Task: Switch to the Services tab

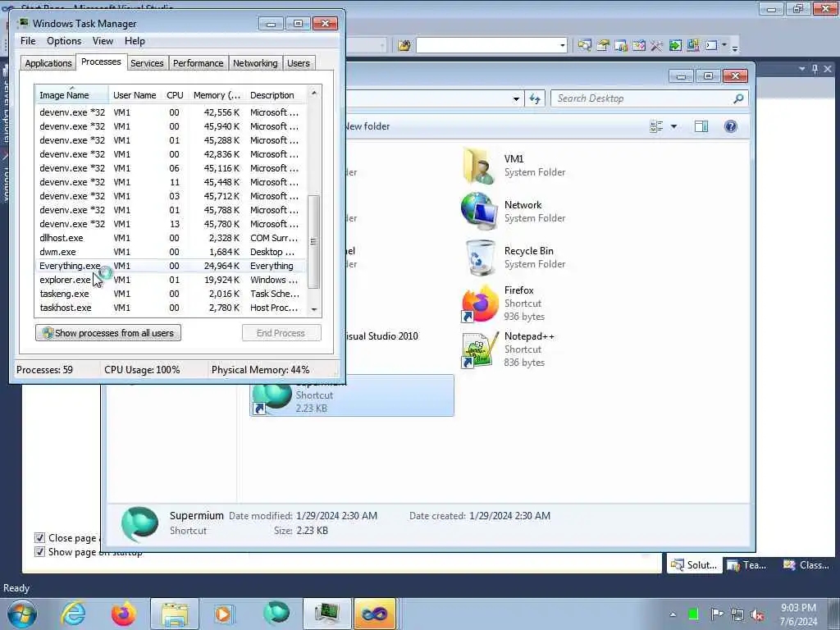Action: click(x=147, y=63)
